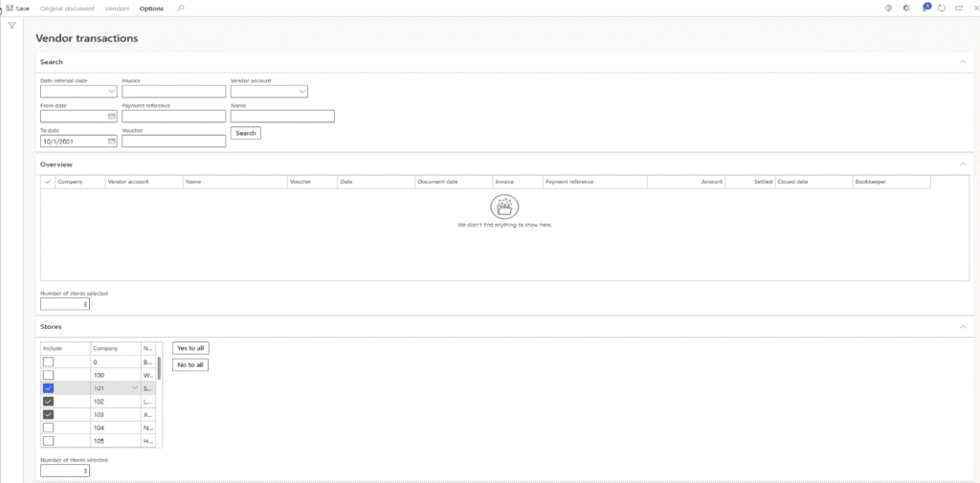
Task: Open the Vendors menu
Action: [118, 9]
